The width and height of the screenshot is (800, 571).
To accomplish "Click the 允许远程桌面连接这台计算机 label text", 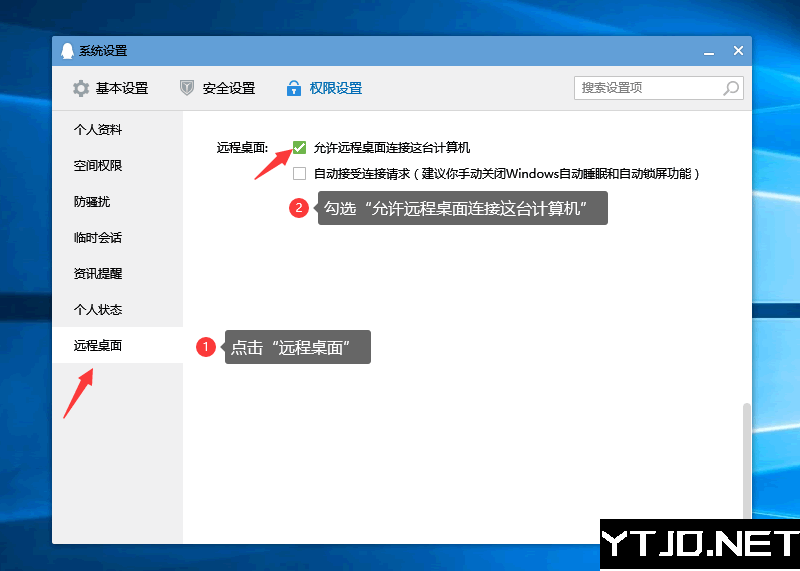I will (x=392, y=148).
